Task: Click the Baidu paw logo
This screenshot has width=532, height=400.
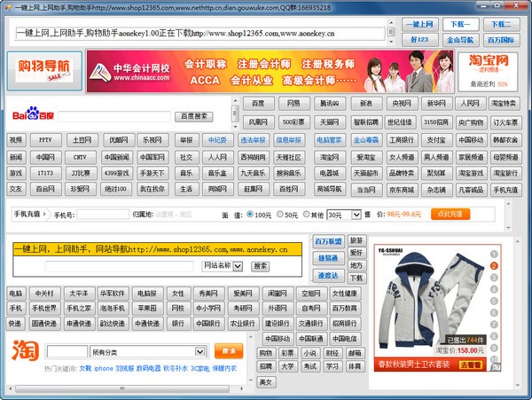Action: [x=33, y=113]
